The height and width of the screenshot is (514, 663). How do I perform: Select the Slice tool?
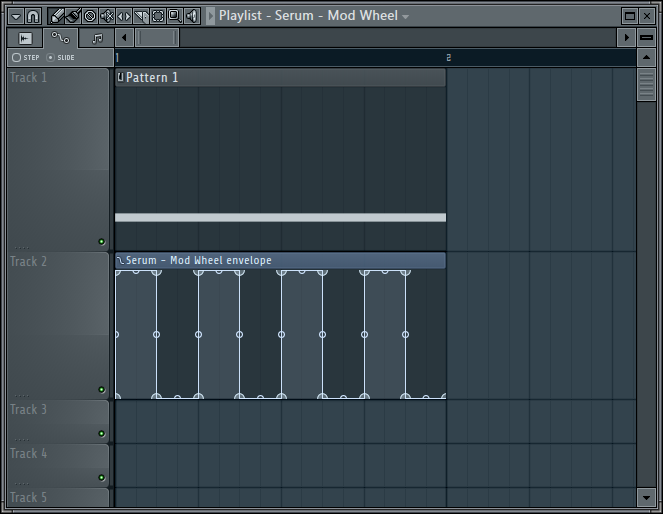[x=141, y=16]
